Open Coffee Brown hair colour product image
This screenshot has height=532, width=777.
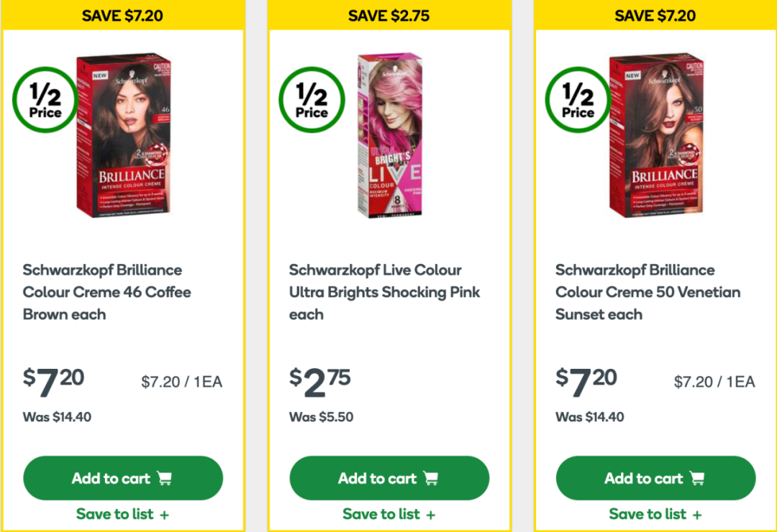point(124,134)
